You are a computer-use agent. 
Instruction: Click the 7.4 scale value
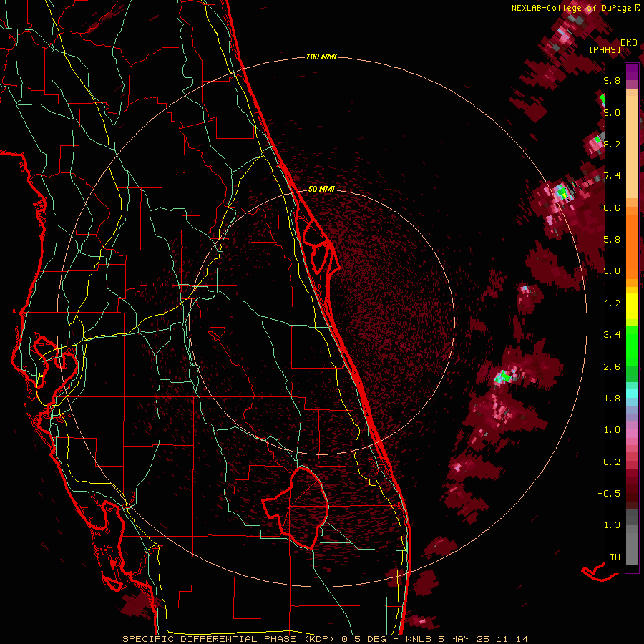click(612, 176)
